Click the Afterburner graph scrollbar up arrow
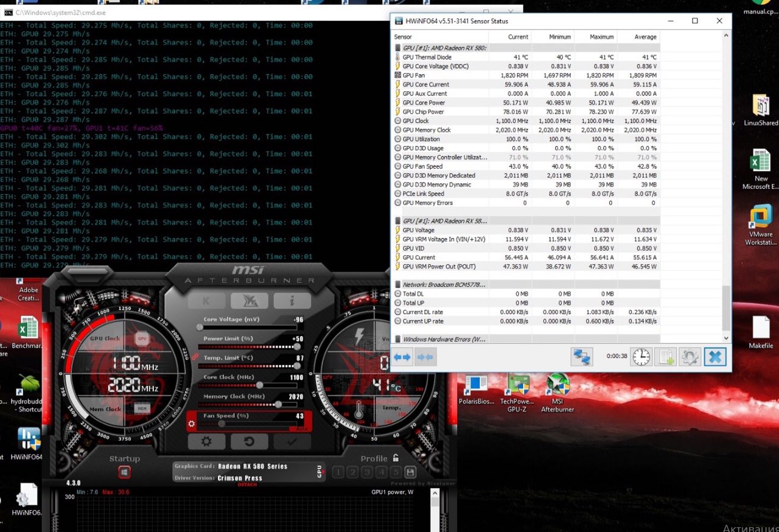Image resolution: width=779 pixels, height=532 pixels. pyautogui.click(x=435, y=493)
